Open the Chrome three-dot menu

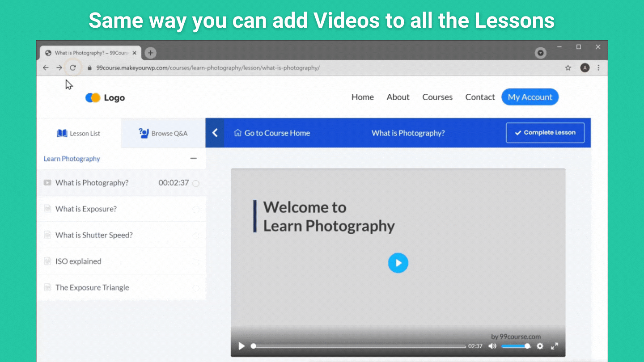pyautogui.click(x=598, y=68)
